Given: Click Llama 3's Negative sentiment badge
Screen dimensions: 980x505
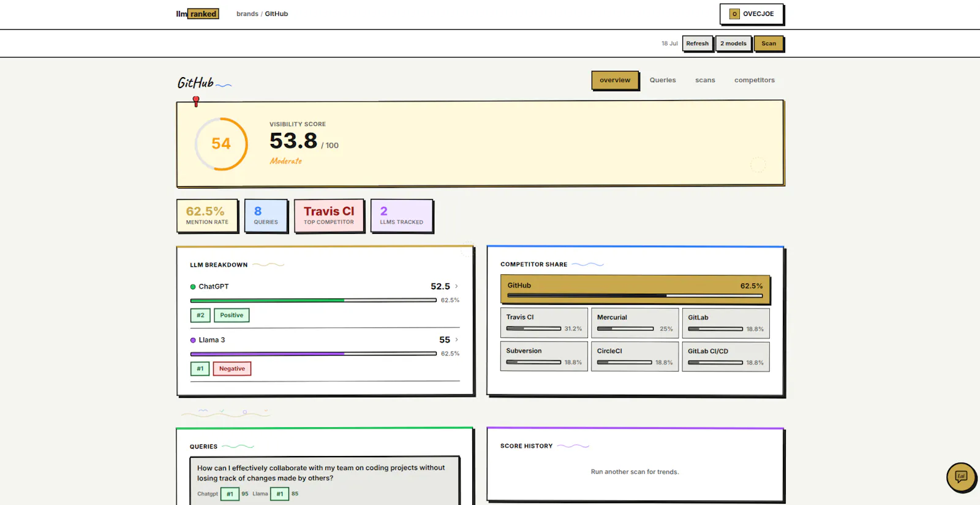Looking at the screenshot, I should [232, 368].
